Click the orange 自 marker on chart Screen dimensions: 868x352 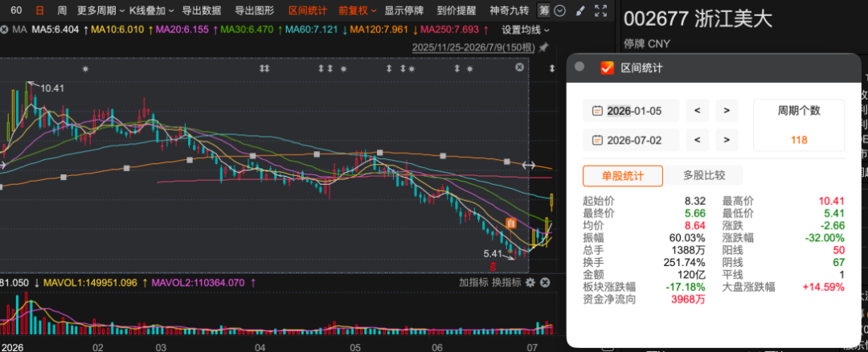(x=510, y=223)
